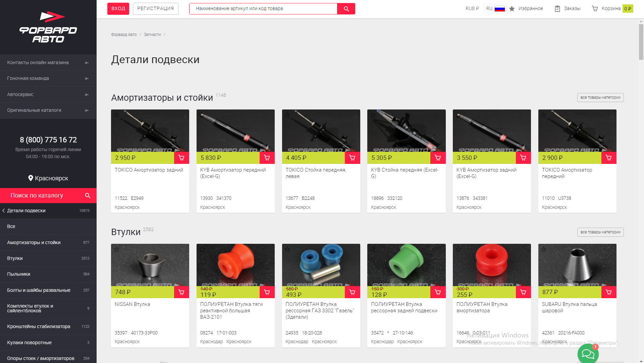The height and width of the screenshot is (363, 644).
Task: Click the ВХОД login button
Action: pos(118,9)
